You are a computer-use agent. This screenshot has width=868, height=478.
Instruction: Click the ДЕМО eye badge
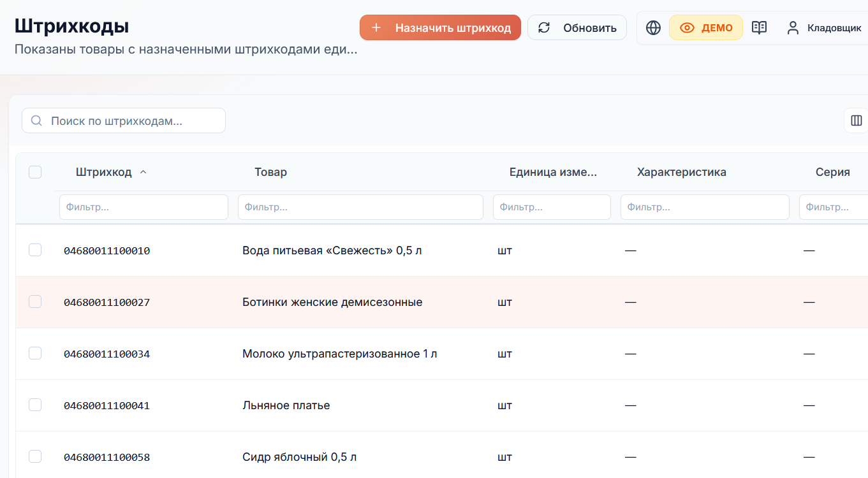click(706, 27)
